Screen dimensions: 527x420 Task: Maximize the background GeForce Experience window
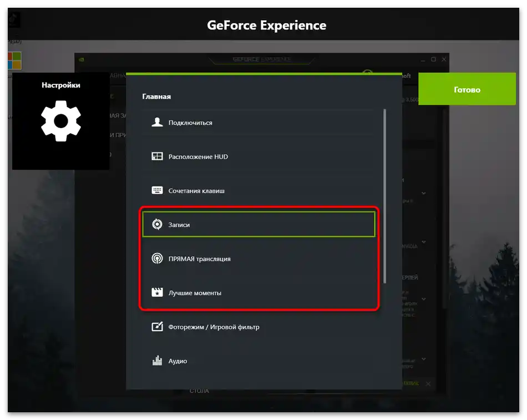pyautogui.click(x=434, y=59)
